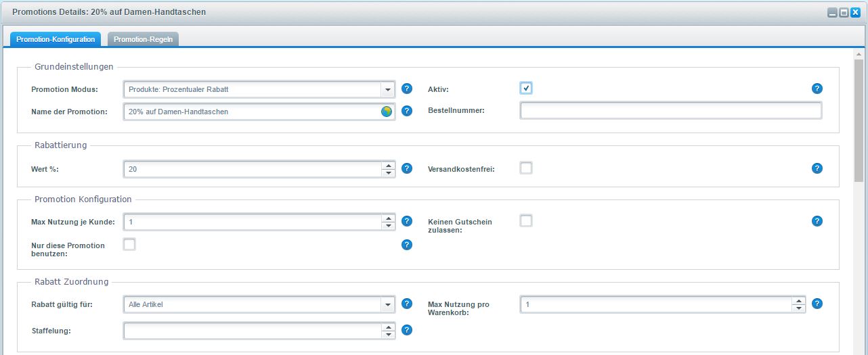
Task: Open help for Name der Promotion
Action: pos(407,111)
